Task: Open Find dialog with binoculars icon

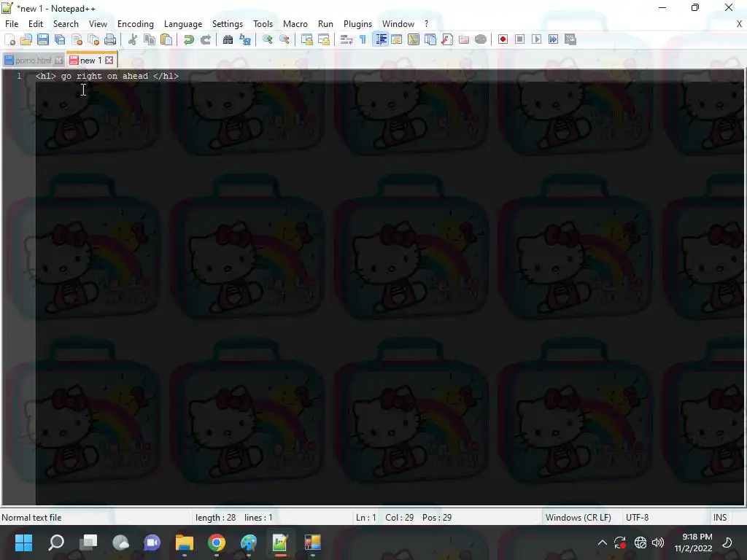Action: (x=228, y=39)
